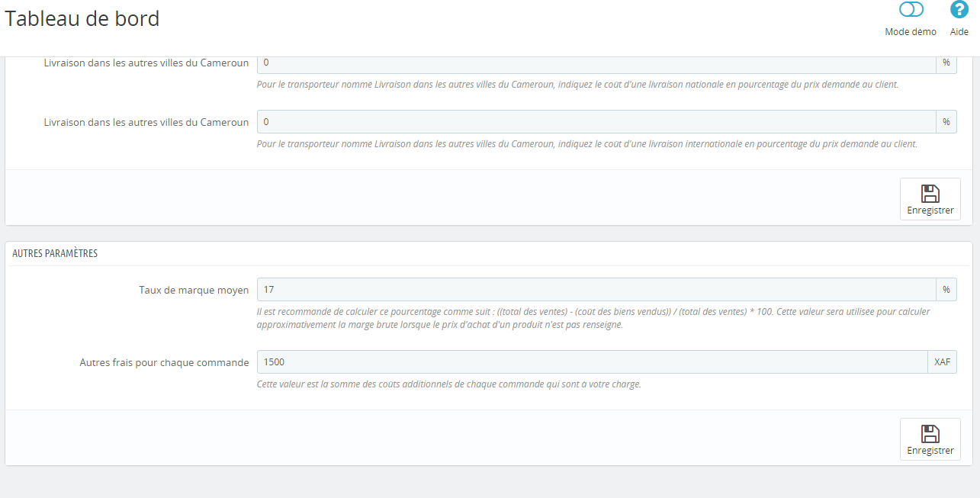
Task: Click the additional order costs help text
Action: tap(448, 384)
